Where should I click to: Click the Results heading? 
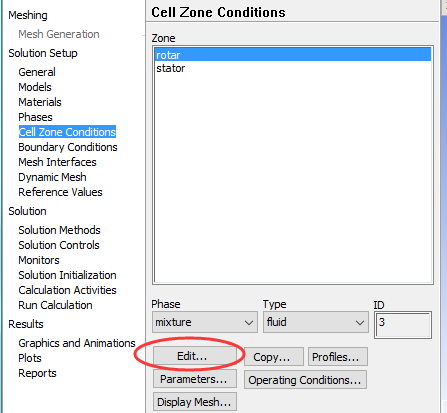coord(26,324)
